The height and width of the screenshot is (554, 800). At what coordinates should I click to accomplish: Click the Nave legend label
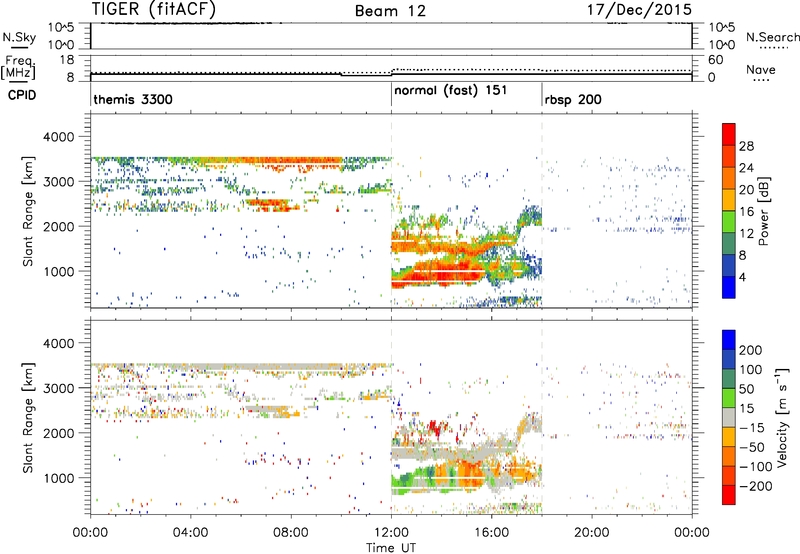(761, 70)
